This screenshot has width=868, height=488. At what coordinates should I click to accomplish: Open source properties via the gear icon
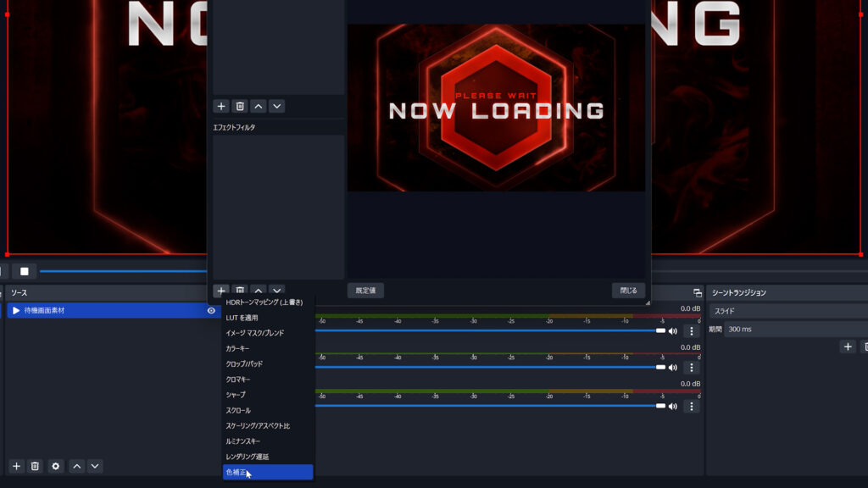tap(56, 466)
